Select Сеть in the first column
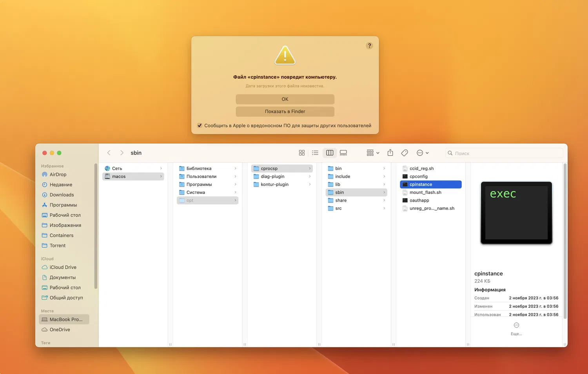This screenshot has width=588, height=374. tap(133, 168)
